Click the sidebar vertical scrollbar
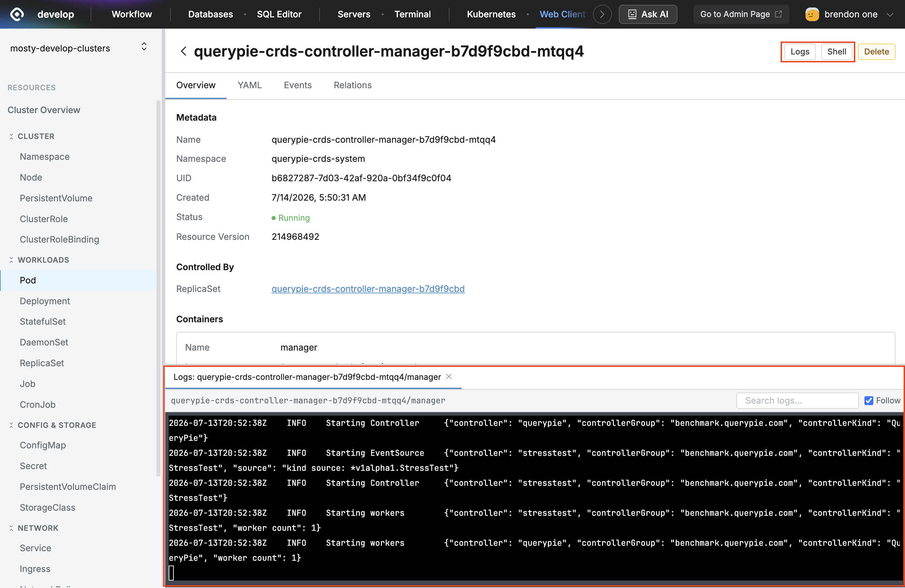This screenshot has height=588, width=905. click(x=158, y=288)
